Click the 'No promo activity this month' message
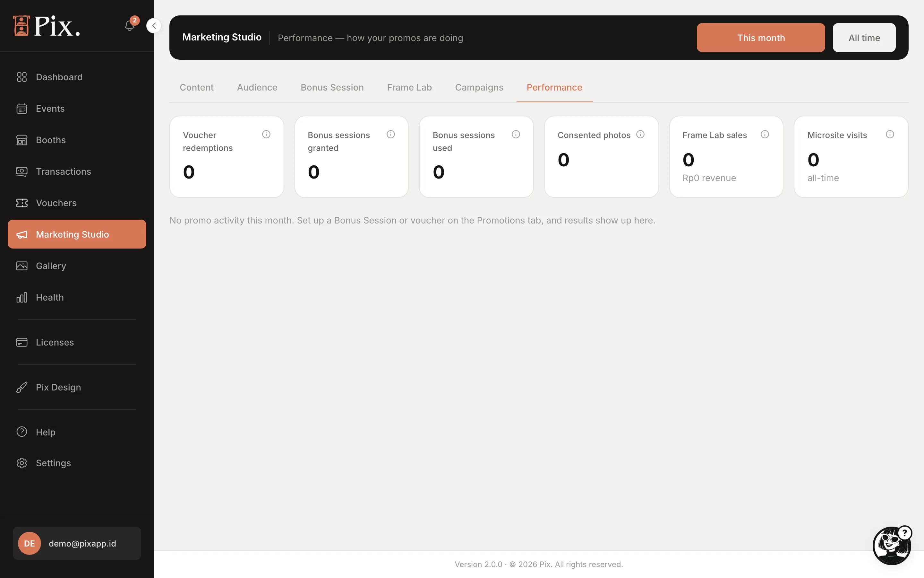Image resolution: width=924 pixels, height=578 pixels. 412,220
